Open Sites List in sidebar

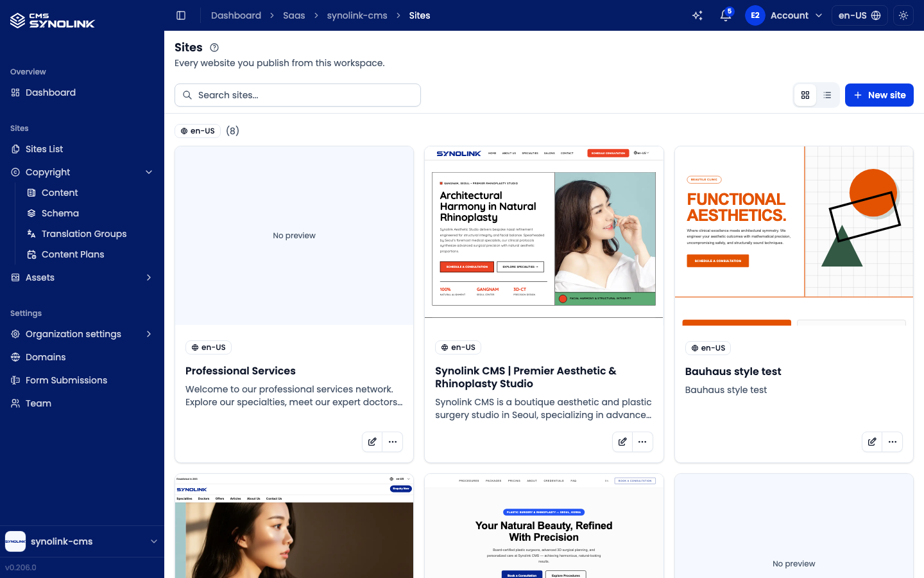coord(82,149)
